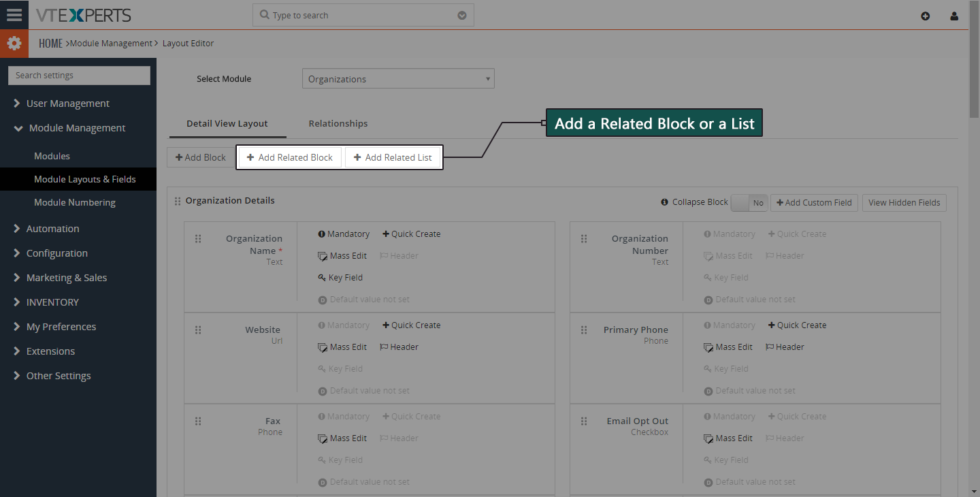Click the Primary Phone field drag handle

584,330
